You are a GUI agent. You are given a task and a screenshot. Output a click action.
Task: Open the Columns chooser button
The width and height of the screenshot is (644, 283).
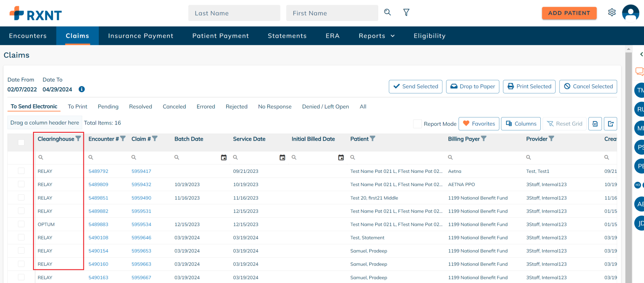point(521,124)
